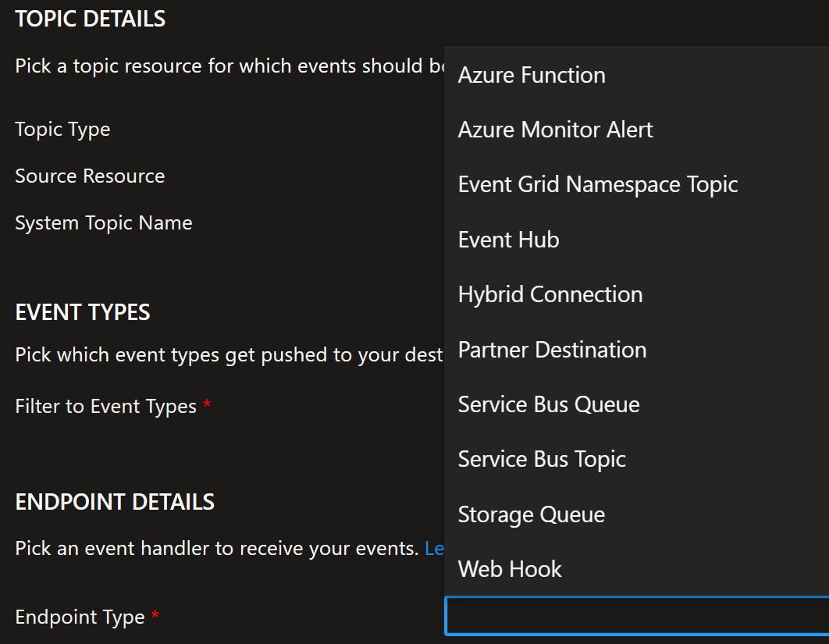Click the Endpoint Type combo box
The image size is (829, 644).
(637, 616)
